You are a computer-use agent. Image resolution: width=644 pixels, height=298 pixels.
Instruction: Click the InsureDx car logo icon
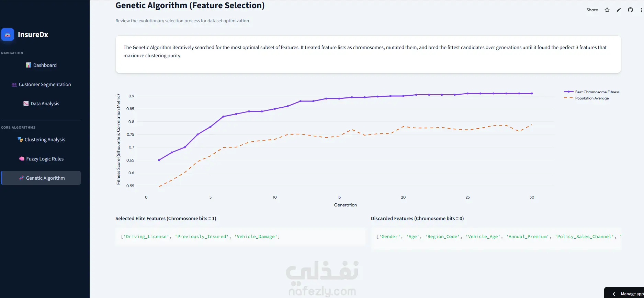click(8, 35)
